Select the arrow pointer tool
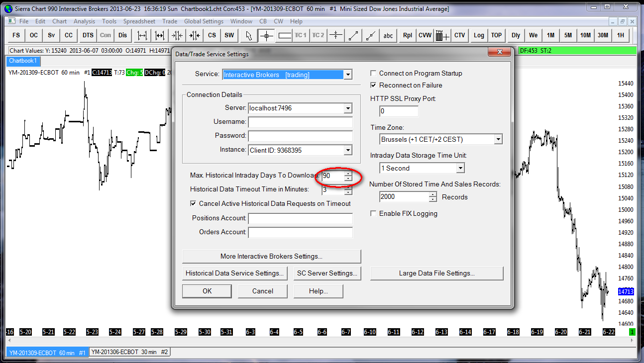This screenshot has width=644, height=363. point(249,35)
